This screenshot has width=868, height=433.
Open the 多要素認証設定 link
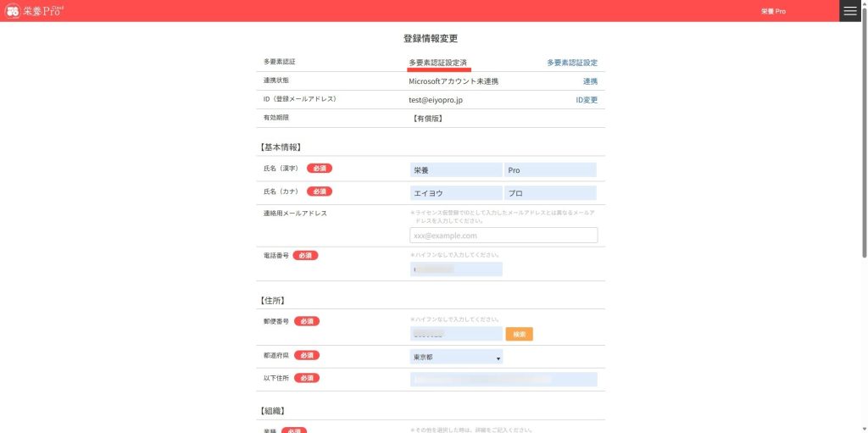571,63
